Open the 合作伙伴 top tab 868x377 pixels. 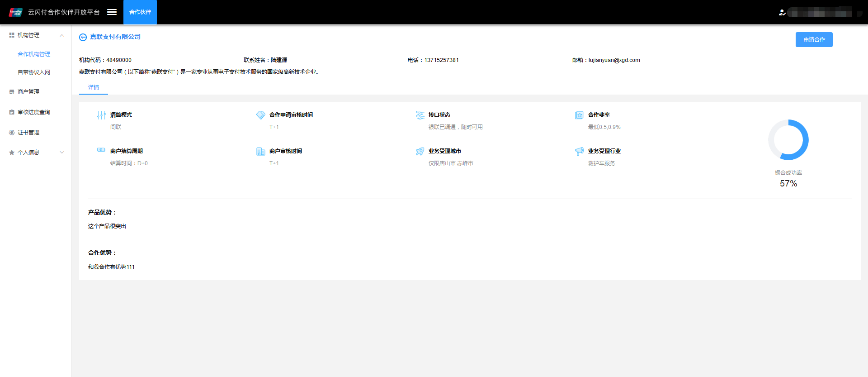[140, 12]
